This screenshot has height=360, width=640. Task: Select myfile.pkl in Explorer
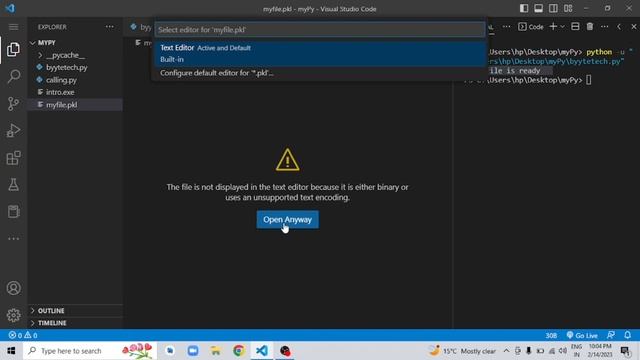coord(75,105)
